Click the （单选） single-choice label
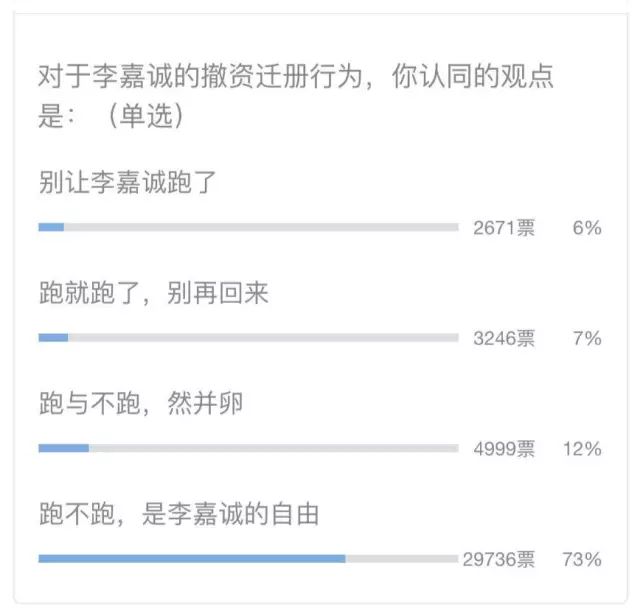 (x=146, y=116)
